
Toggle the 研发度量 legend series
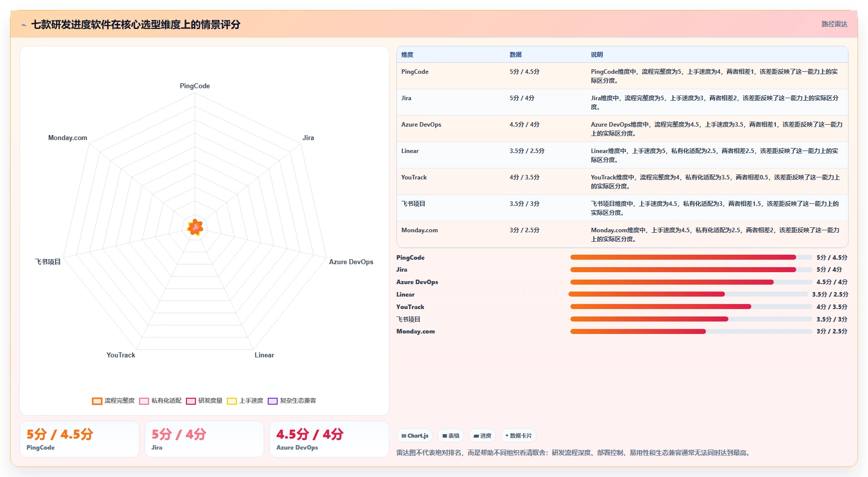(204, 401)
